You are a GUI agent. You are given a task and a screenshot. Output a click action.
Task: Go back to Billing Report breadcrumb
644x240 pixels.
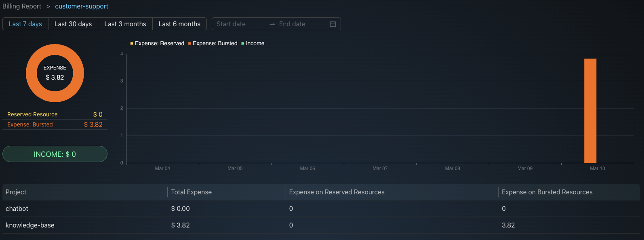coord(22,6)
